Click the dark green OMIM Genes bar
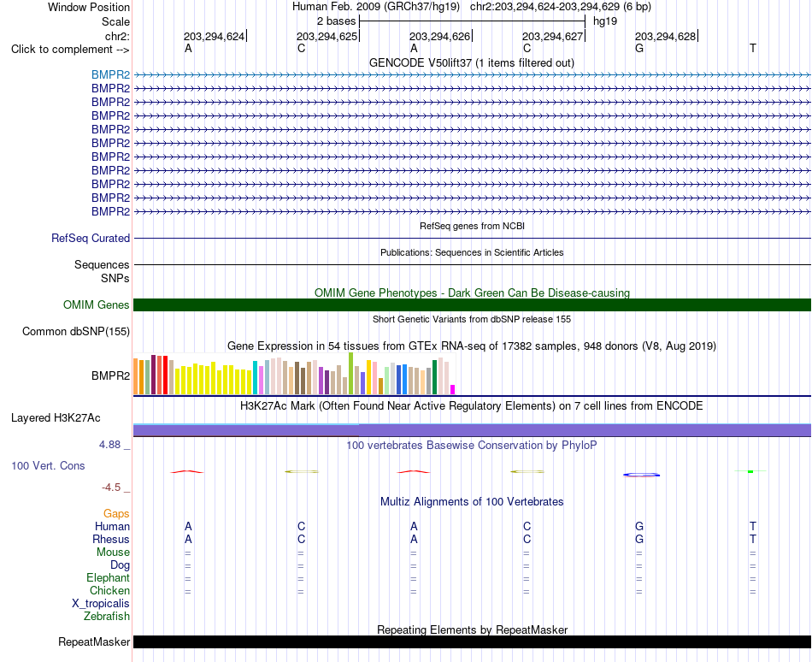This screenshot has height=662, width=812. pos(472,304)
